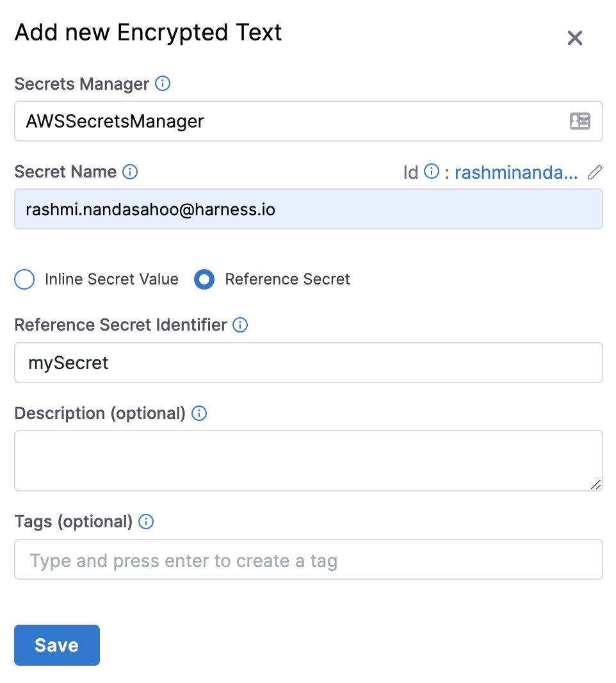
Task: Open the AWSSecretsManager selector field
Action: point(288,121)
